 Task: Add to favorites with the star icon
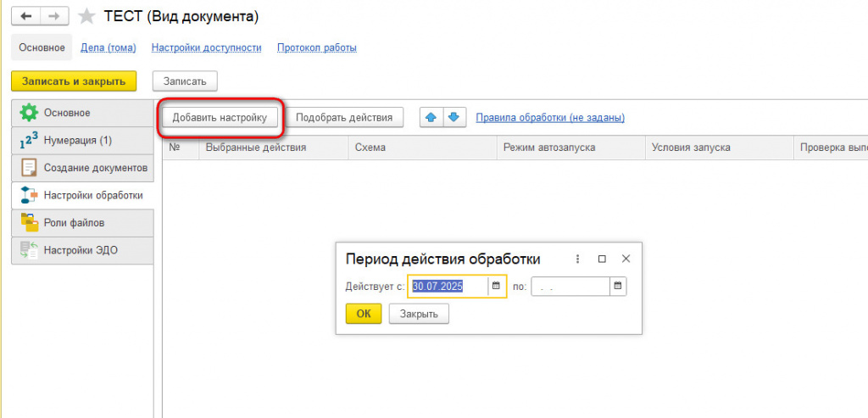pos(86,17)
